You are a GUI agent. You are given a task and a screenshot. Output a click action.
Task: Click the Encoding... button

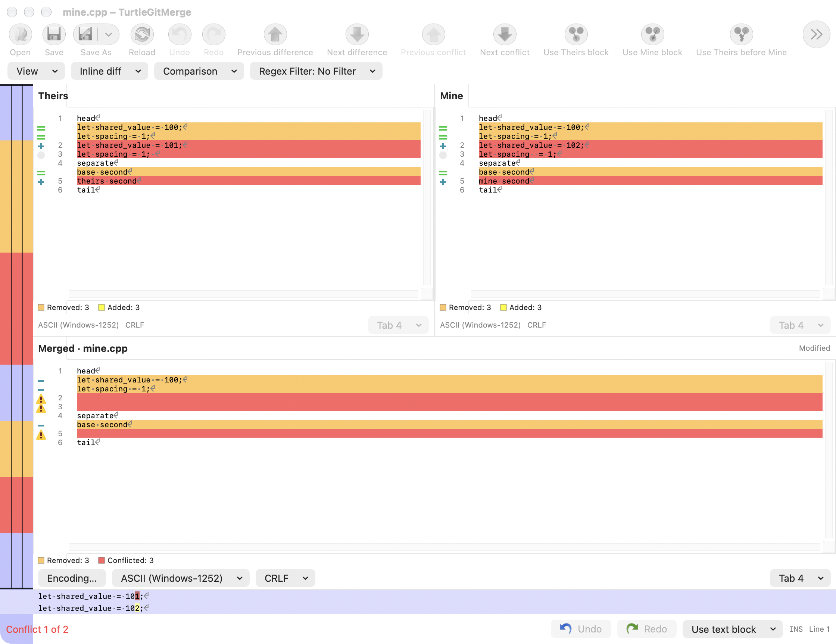[72, 578]
